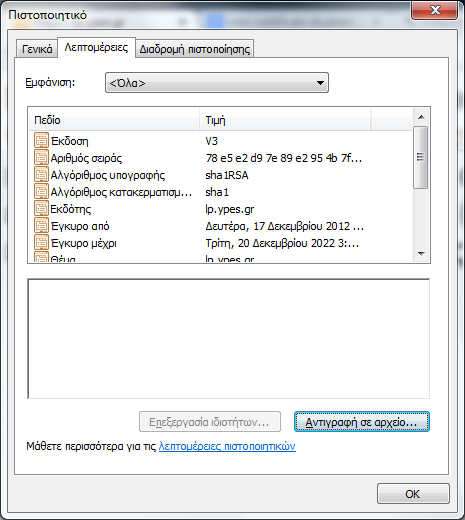Select the Αλγόριθμος υπογραφής field icon
The height and width of the screenshot is (520, 465).
41,174
